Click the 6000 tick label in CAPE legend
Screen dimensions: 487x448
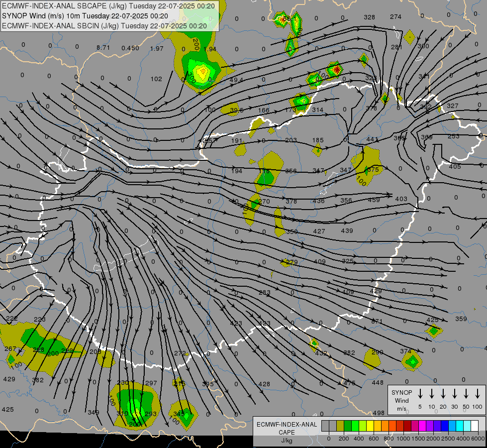coord(479,439)
